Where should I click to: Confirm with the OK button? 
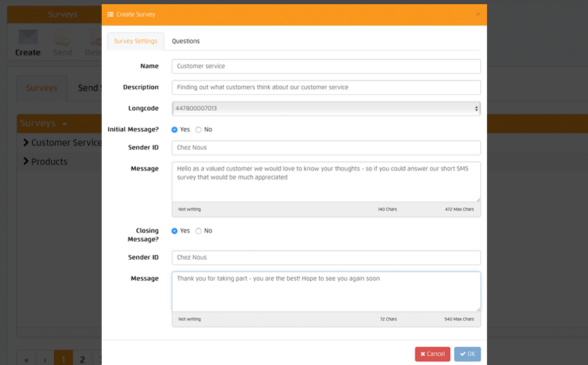pyautogui.click(x=467, y=354)
